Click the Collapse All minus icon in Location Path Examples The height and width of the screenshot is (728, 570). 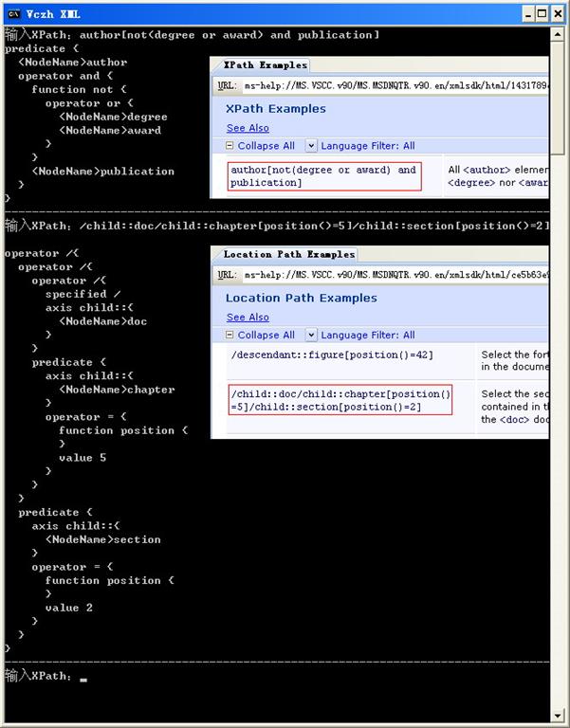[x=229, y=335]
